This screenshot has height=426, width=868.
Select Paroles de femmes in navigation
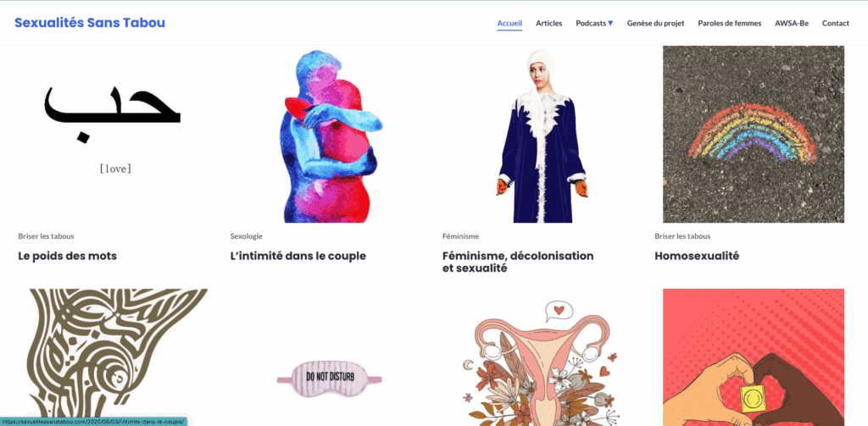[x=729, y=23]
